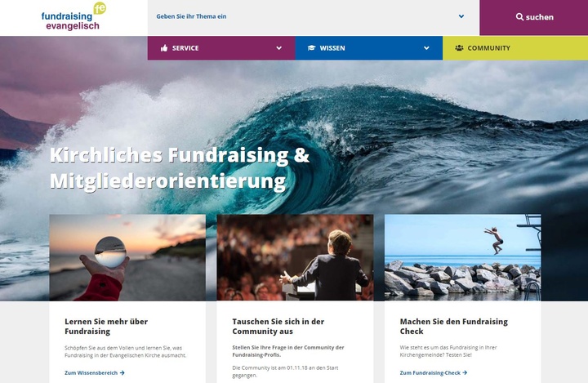588x383 pixels.
Task: Click the green fe badge in logo
Action: point(100,8)
